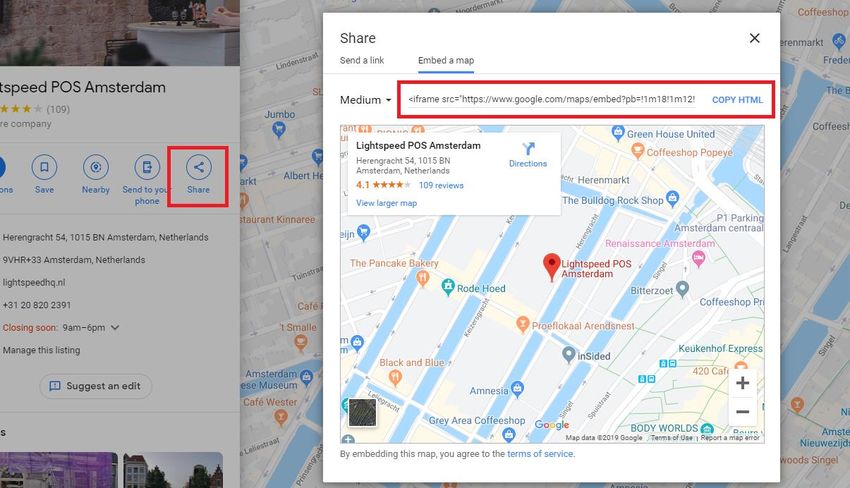
Task: Click the Nearby icon
Action: click(95, 167)
